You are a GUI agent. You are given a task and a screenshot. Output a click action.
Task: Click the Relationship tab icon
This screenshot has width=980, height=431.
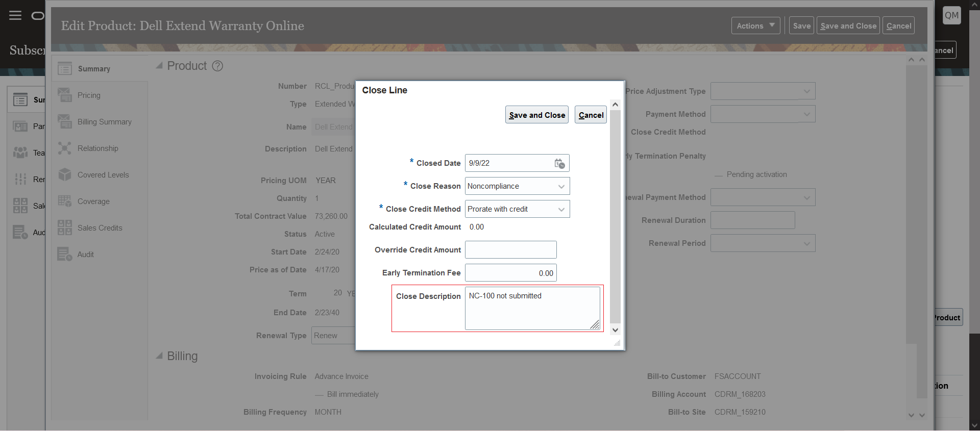pyautogui.click(x=65, y=148)
